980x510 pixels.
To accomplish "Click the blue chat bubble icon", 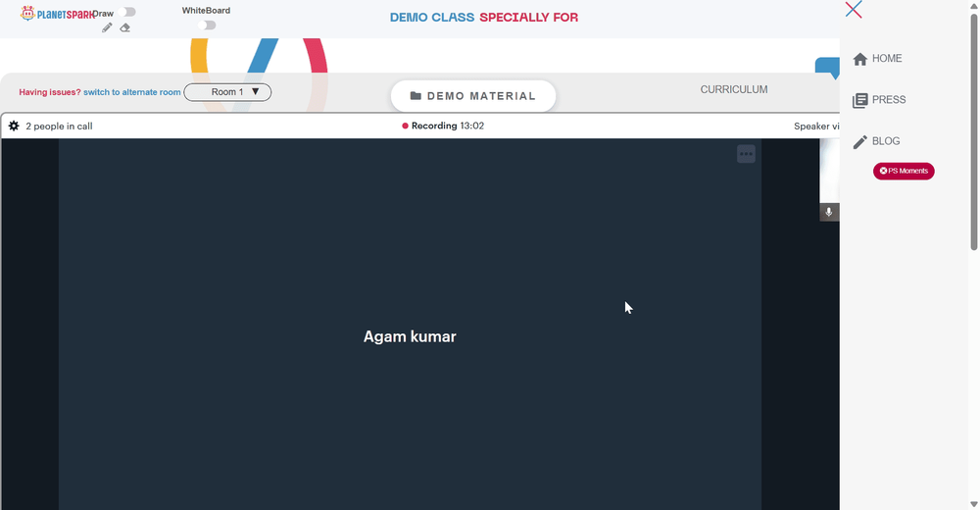I will point(827,68).
